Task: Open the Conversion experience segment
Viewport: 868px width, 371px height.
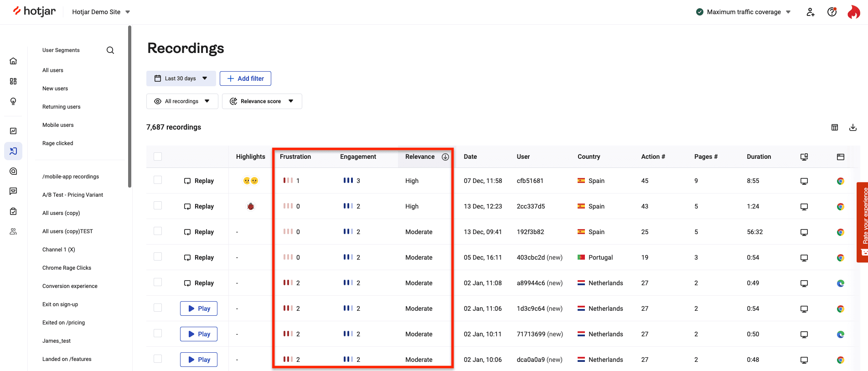Action: tap(70, 286)
